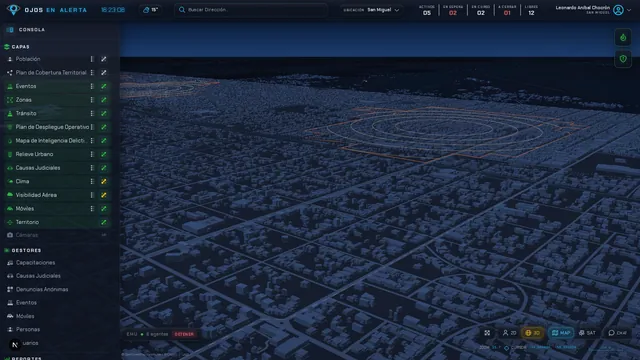Click the Ojos en Alerta logo icon

pyautogui.click(x=13, y=9)
